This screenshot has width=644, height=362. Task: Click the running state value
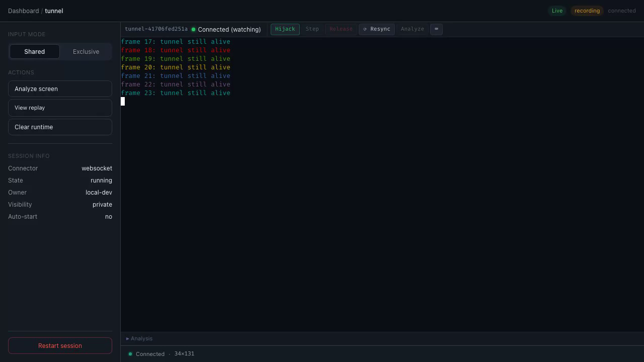tap(101, 180)
